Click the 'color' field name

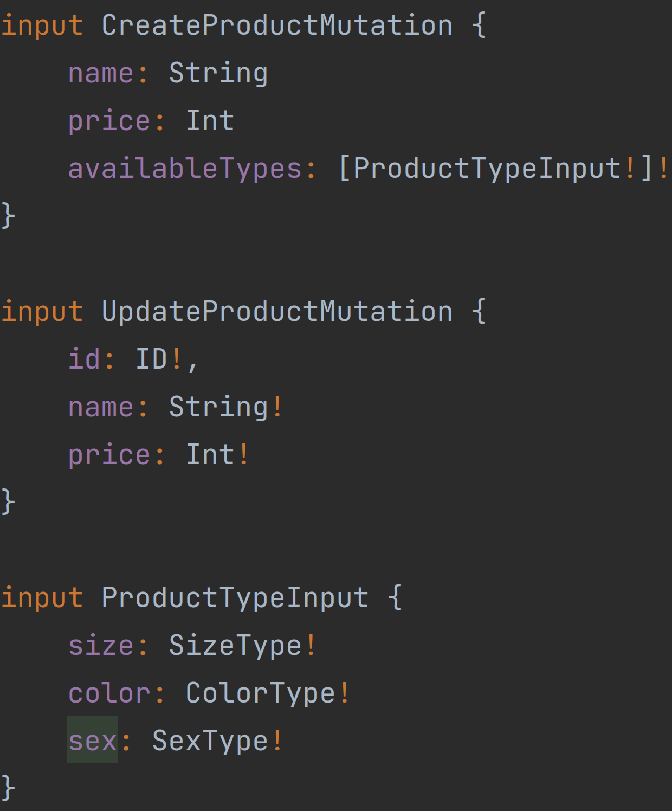109,693
